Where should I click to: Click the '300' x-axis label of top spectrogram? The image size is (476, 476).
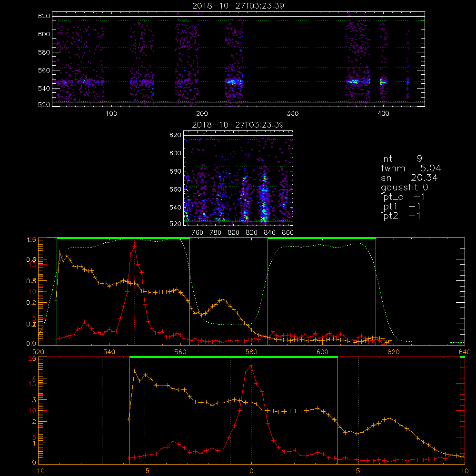coord(293,114)
